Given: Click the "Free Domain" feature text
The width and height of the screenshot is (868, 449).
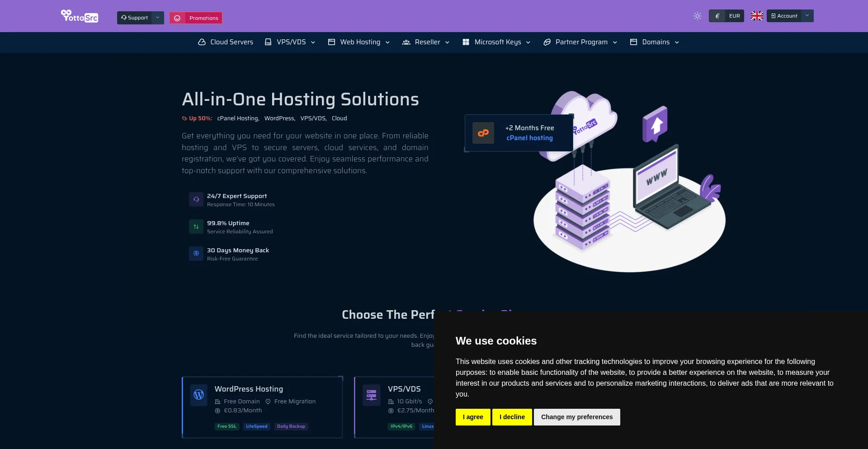Looking at the screenshot, I should 242,402.
